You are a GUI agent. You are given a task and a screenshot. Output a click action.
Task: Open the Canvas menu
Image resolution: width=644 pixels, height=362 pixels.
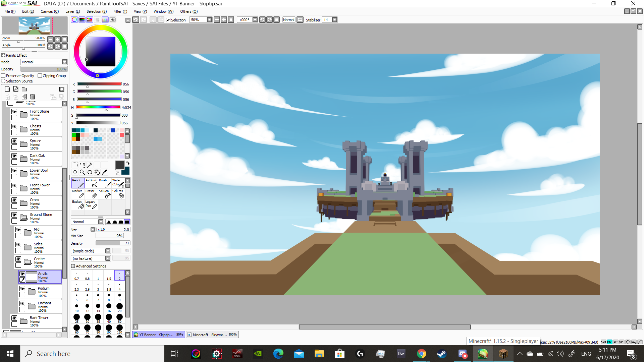coord(50,11)
